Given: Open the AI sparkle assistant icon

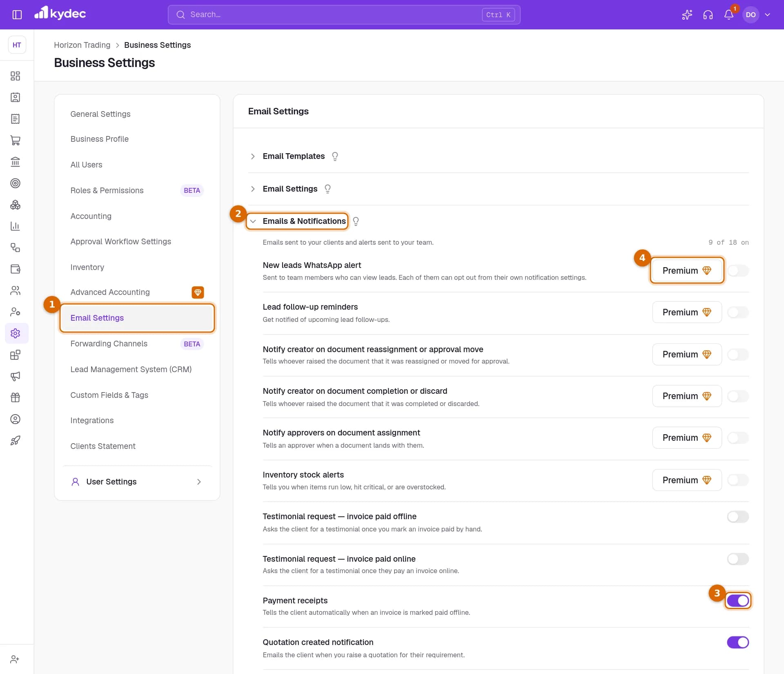Looking at the screenshot, I should point(687,15).
